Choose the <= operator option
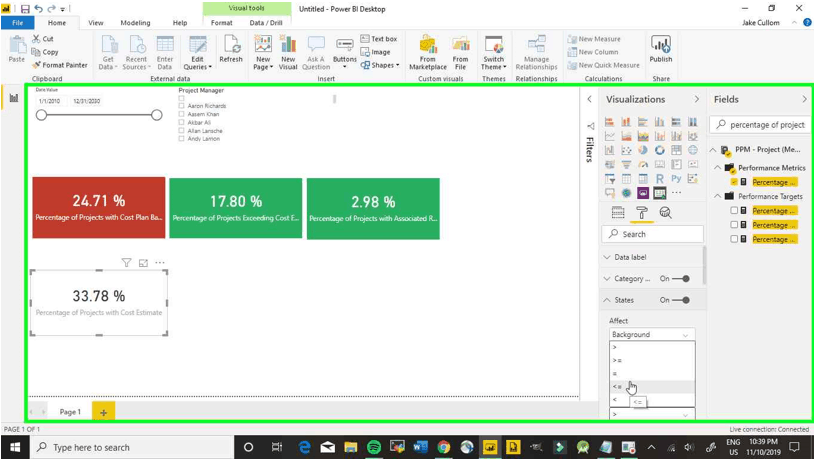 coord(652,387)
